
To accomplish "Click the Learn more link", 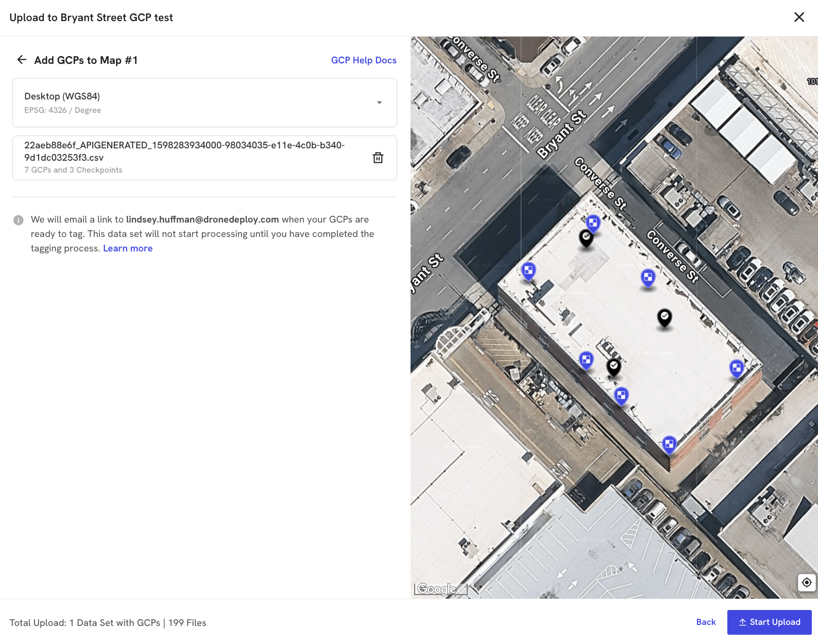I will 128,248.
